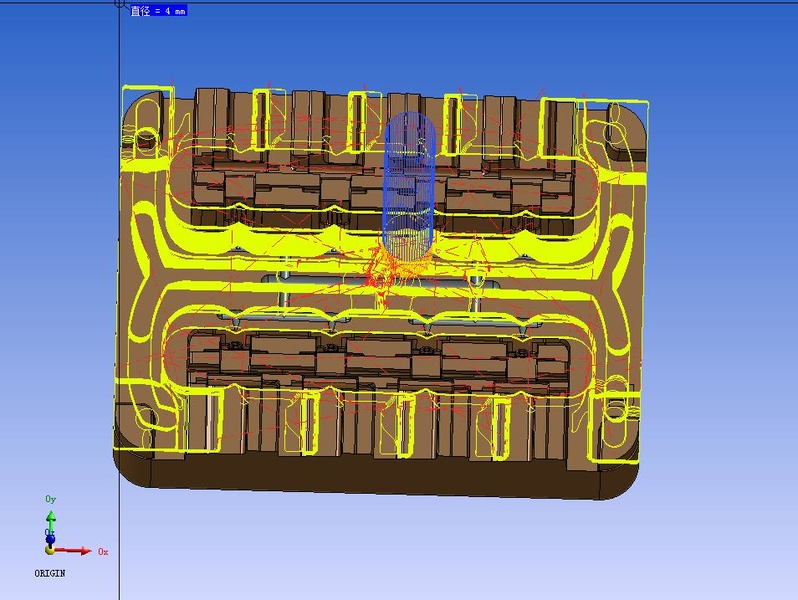
Task: Click the red Ox axis arrow
Action: (78, 550)
